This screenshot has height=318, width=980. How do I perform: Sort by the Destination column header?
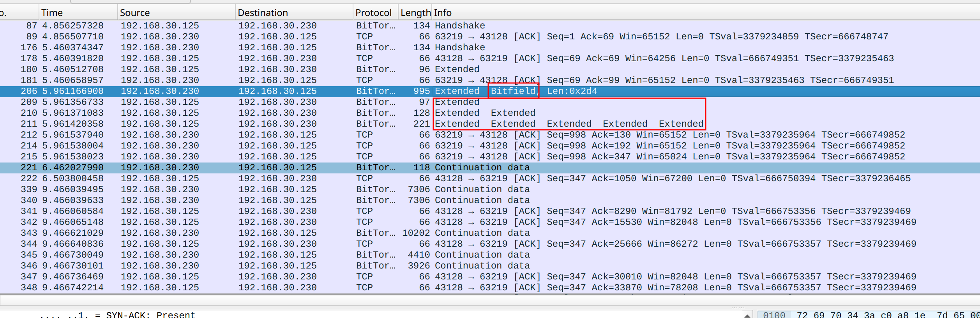263,13
